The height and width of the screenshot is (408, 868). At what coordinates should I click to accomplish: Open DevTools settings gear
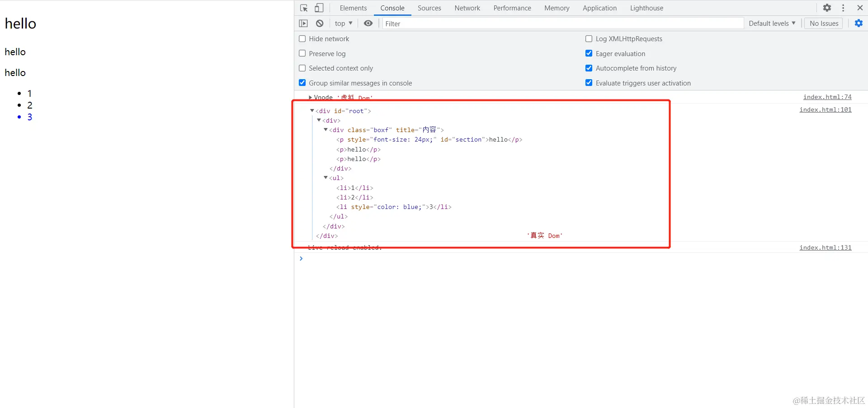tap(827, 8)
